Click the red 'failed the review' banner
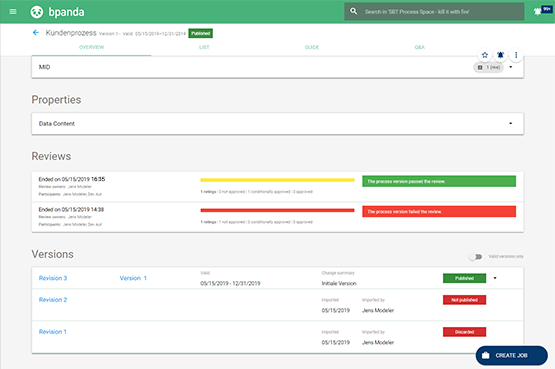The image size is (555, 369). (x=439, y=212)
